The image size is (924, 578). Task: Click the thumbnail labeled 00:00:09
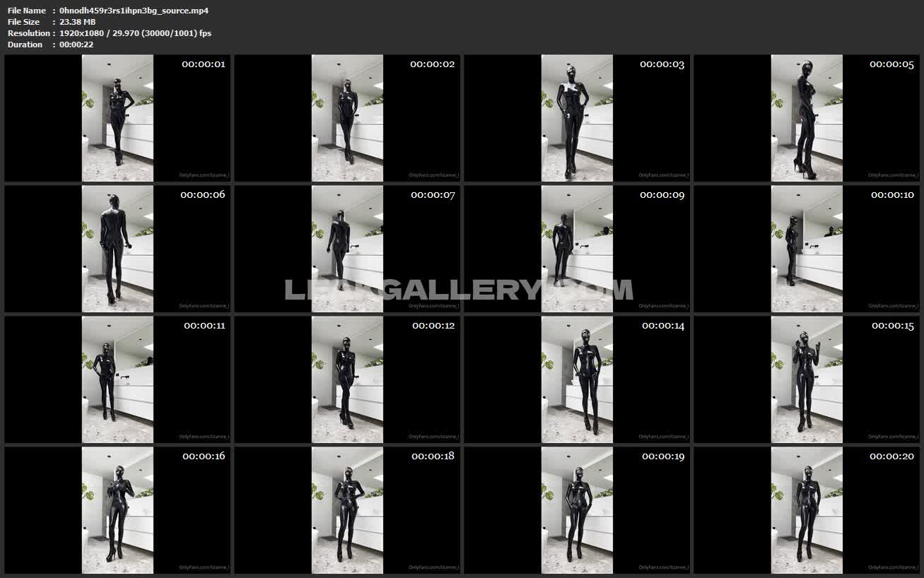[x=577, y=249]
